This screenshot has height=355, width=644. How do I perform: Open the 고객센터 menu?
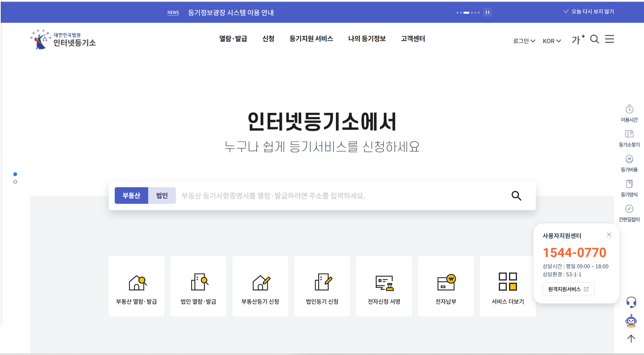click(413, 39)
